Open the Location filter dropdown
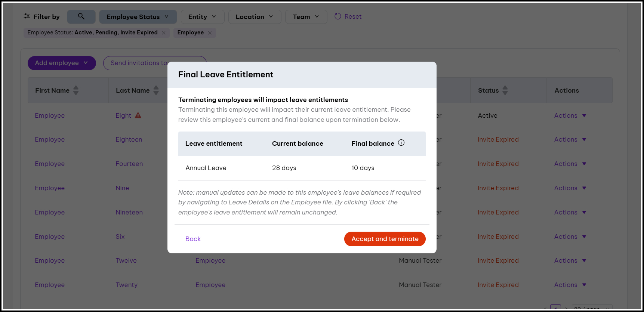 coord(254,17)
